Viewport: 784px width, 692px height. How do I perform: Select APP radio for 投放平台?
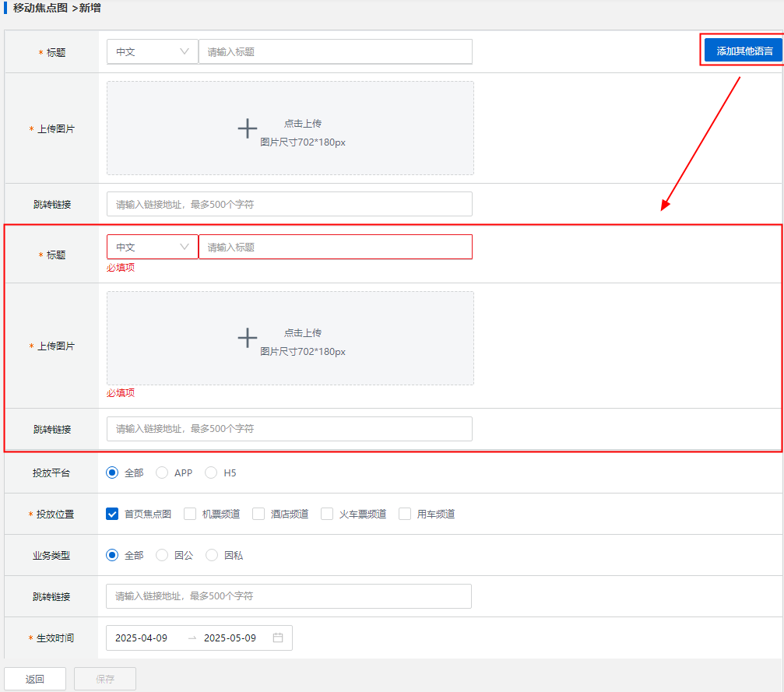[x=161, y=472]
